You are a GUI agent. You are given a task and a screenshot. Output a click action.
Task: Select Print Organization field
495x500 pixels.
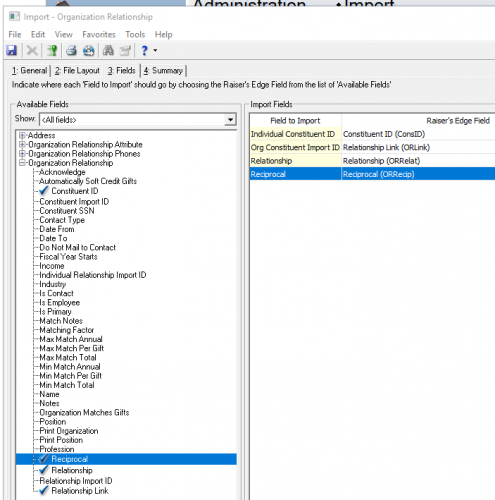(x=69, y=431)
